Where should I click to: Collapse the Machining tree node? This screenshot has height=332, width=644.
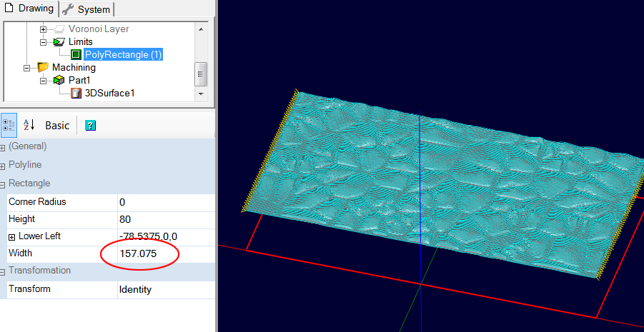26,68
